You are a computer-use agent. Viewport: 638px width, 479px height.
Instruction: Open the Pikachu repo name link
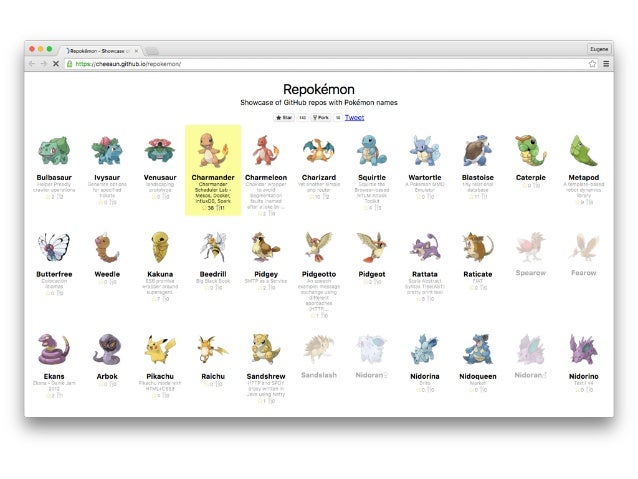pyautogui.click(x=160, y=376)
